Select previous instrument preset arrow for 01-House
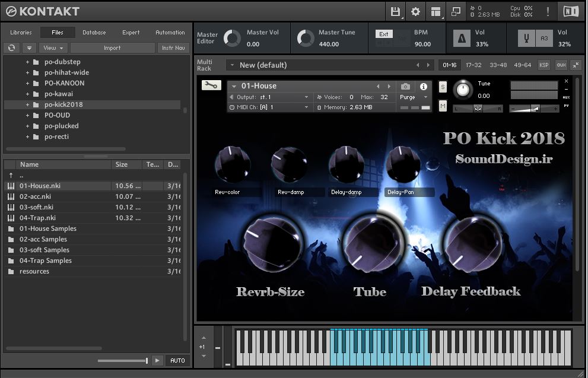 [x=378, y=87]
